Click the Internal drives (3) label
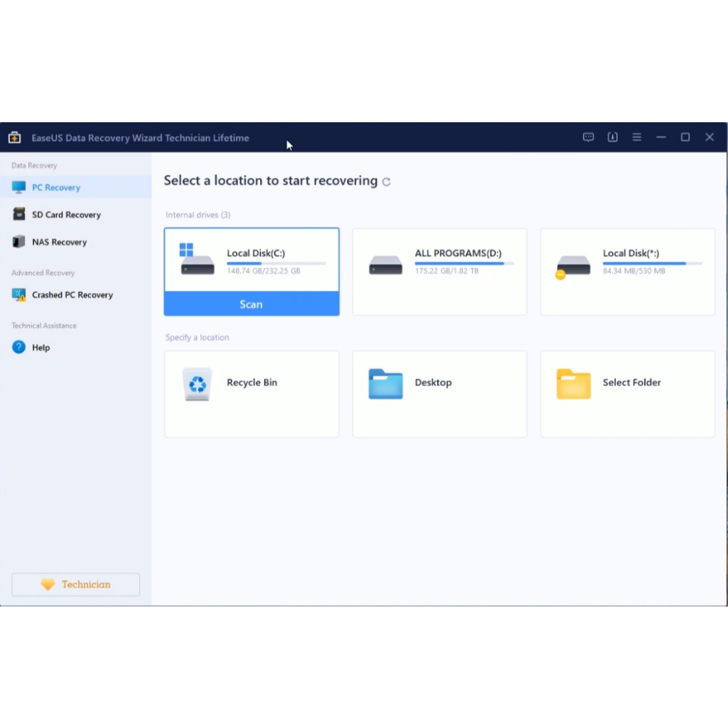The height and width of the screenshot is (728, 728). [198, 215]
